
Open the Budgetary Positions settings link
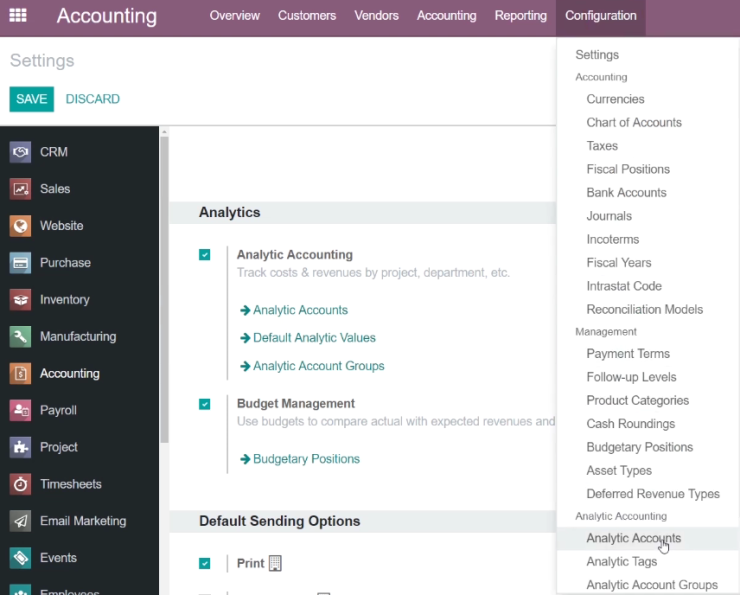click(306, 459)
